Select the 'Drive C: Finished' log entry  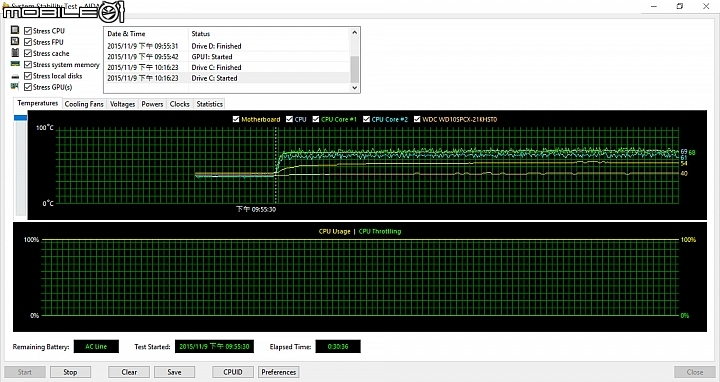tap(228, 67)
